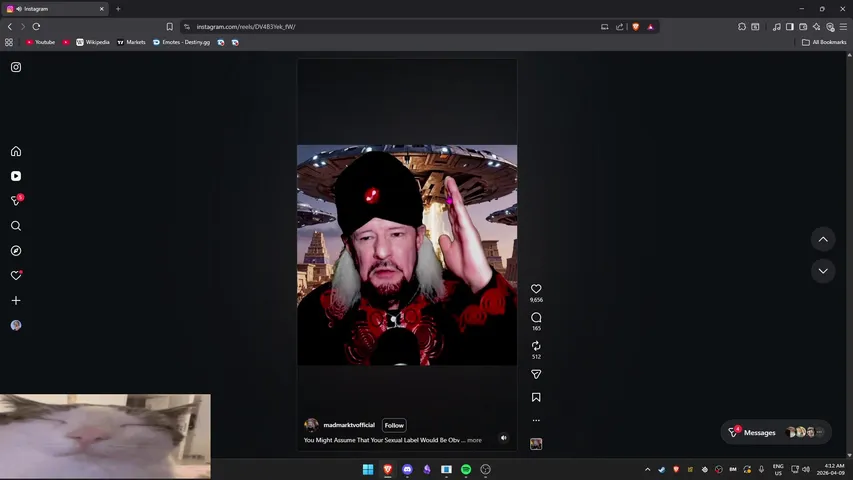Open the Windows Start menu

click(368, 469)
